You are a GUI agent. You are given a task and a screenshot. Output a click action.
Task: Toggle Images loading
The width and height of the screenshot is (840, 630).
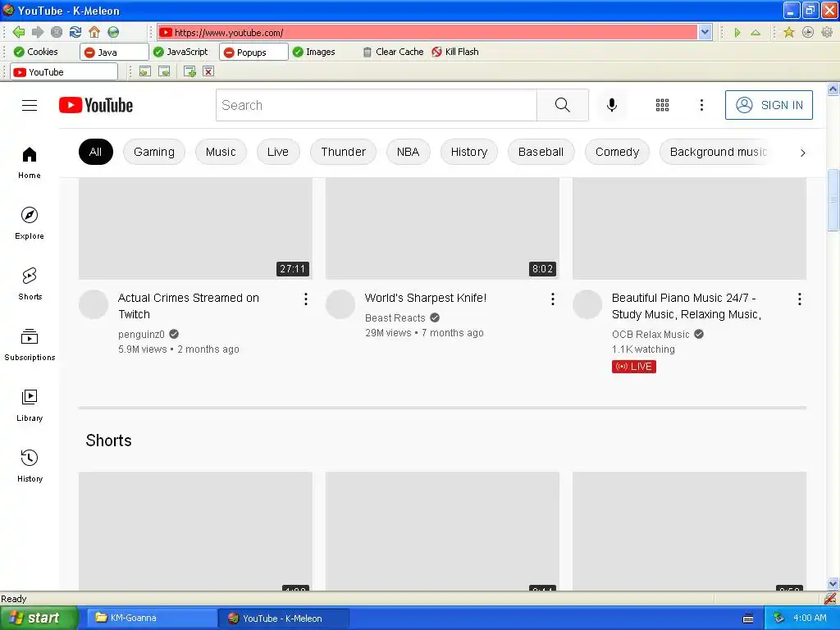314,52
